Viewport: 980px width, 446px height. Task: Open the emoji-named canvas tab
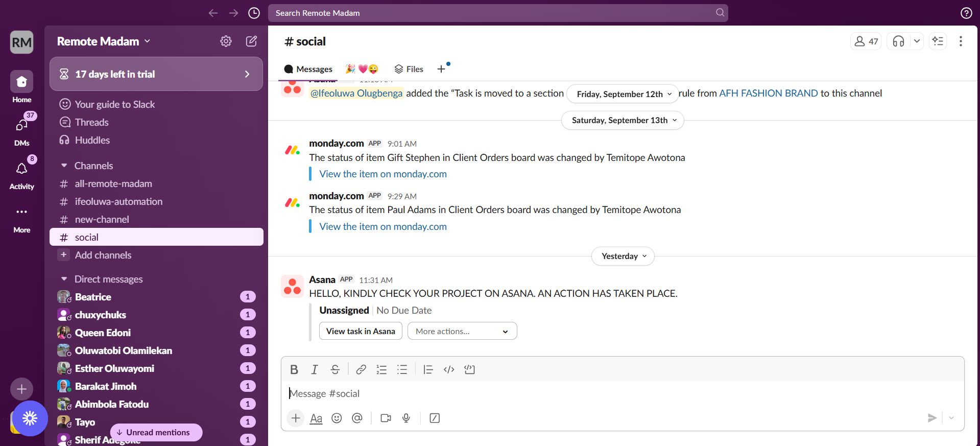(x=362, y=69)
